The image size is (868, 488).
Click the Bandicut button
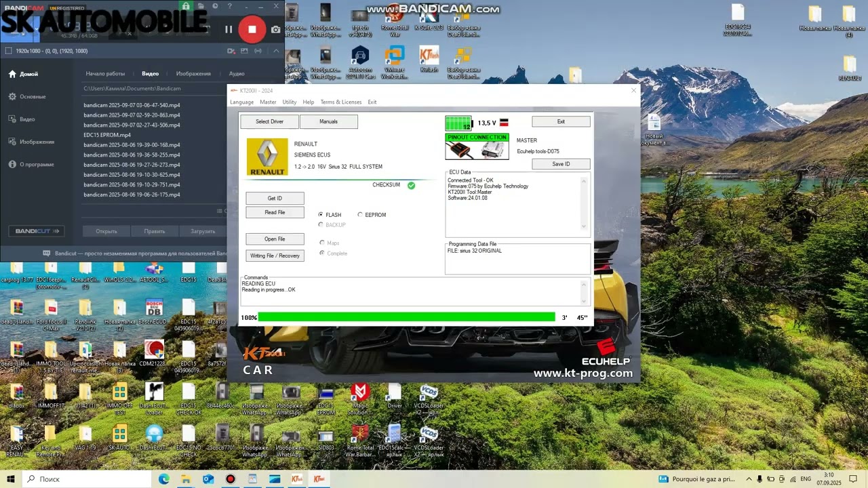click(x=38, y=231)
